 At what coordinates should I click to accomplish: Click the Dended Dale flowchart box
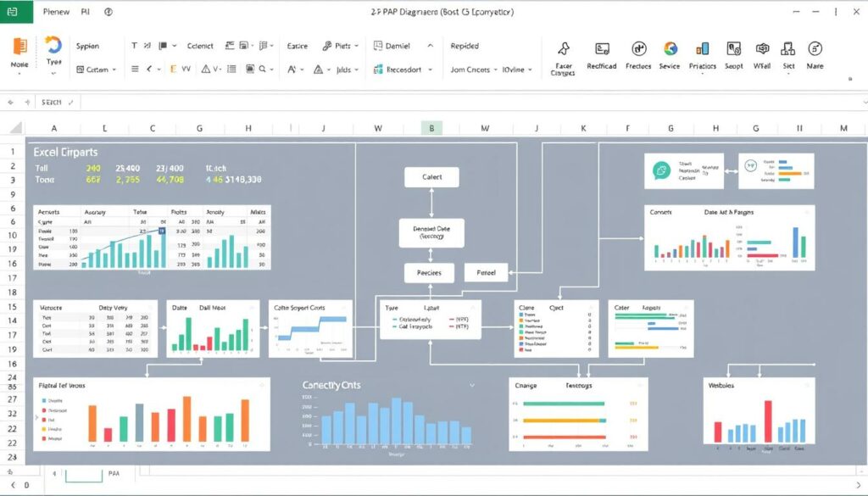431,232
